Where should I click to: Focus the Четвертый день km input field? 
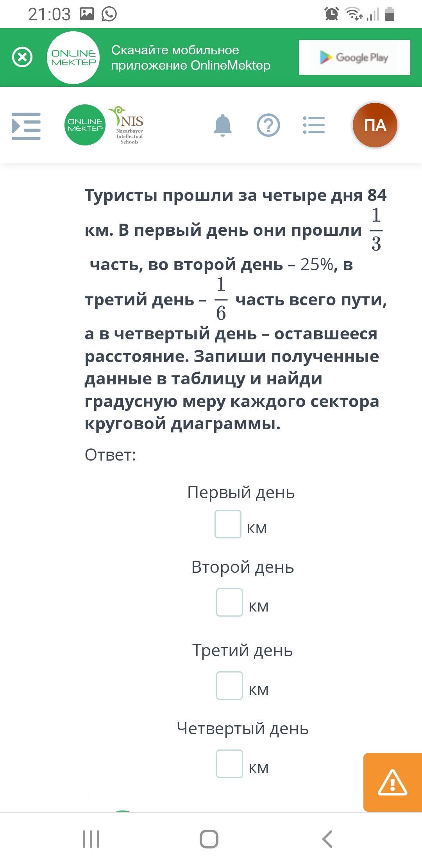[230, 764]
